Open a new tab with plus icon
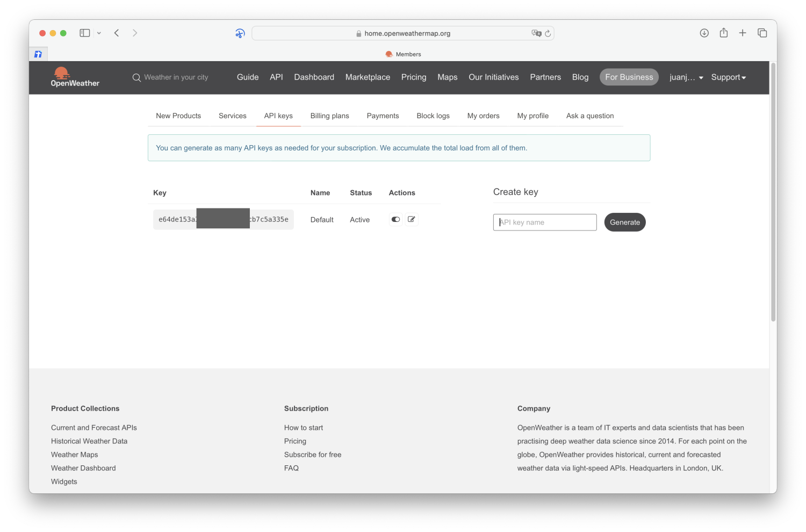 (x=743, y=33)
